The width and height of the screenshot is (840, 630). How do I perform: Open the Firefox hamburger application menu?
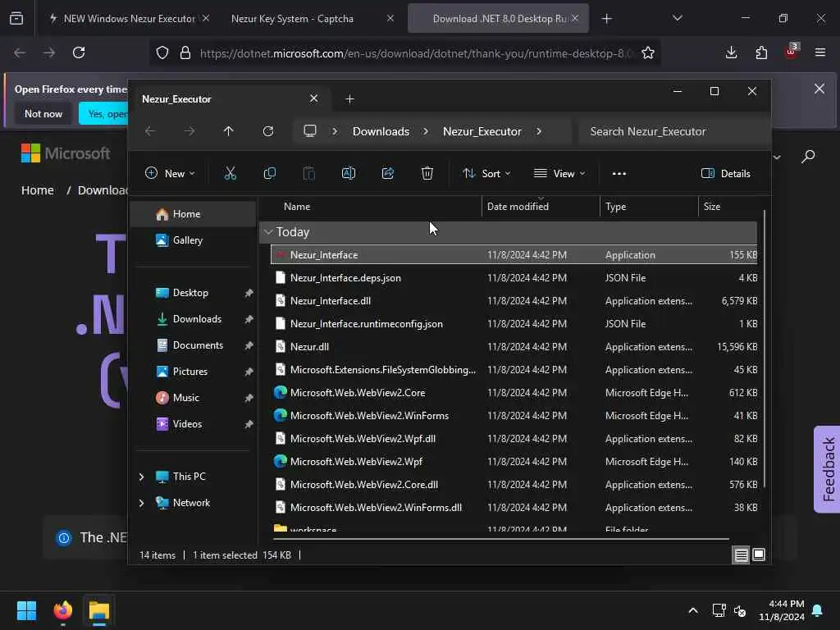point(820,52)
